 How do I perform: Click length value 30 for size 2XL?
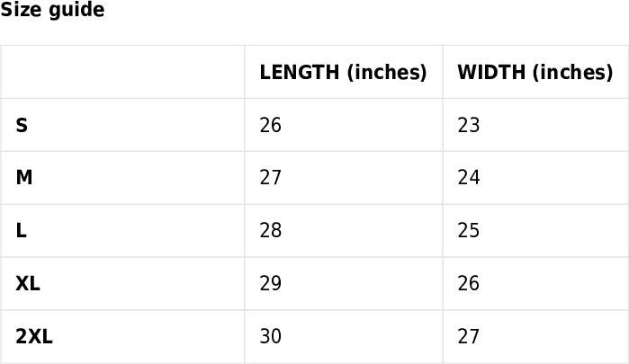pyautogui.click(x=270, y=337)
